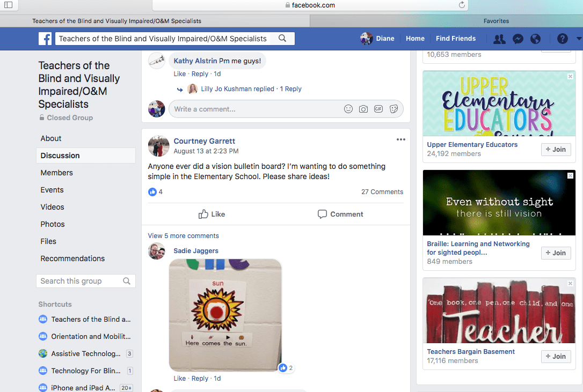This screenshot has width=583, height=392.
Task: Insert an emoji in the comment box
Action: click(x=348, y=109)
